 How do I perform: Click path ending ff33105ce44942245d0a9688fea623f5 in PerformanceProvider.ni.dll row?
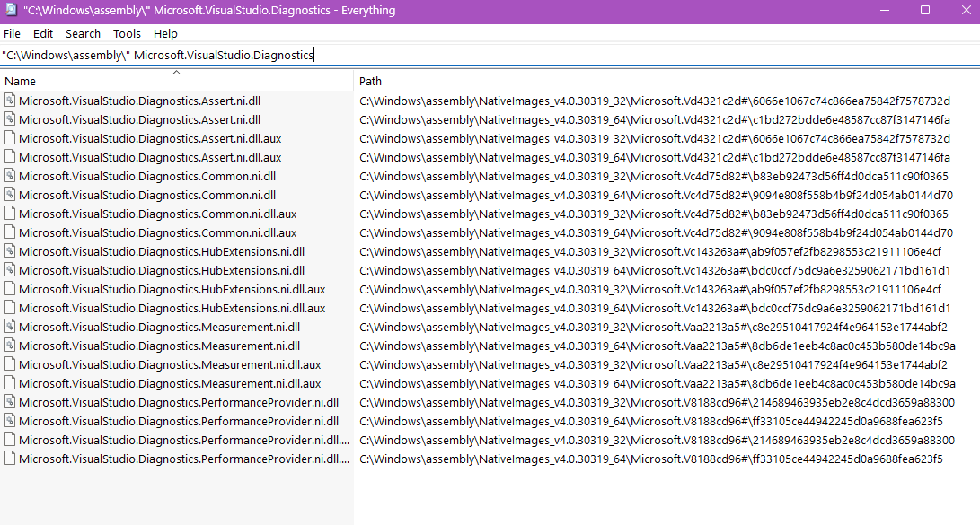651,422
